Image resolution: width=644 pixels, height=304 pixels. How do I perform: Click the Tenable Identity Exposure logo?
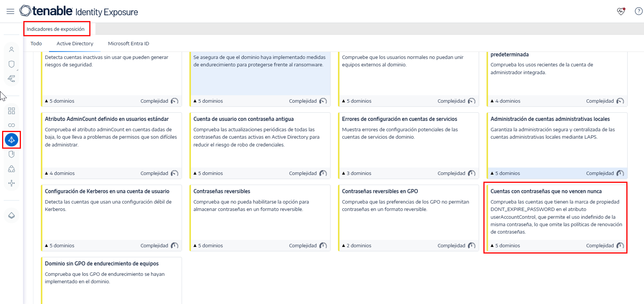click(78, 11)
